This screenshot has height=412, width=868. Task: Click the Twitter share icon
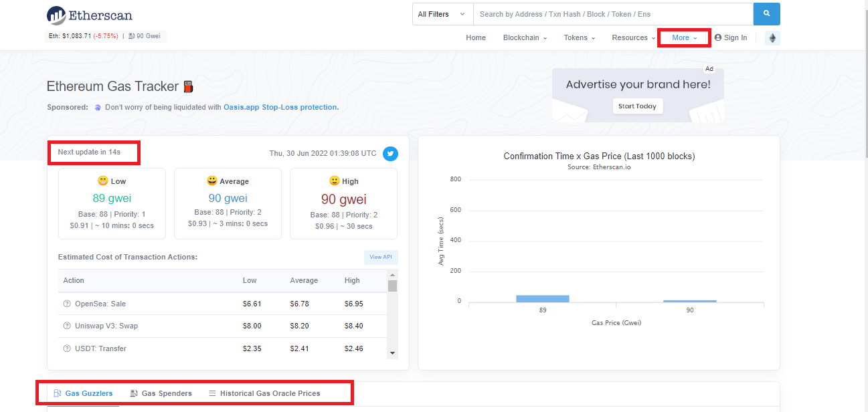coord(391,154)
